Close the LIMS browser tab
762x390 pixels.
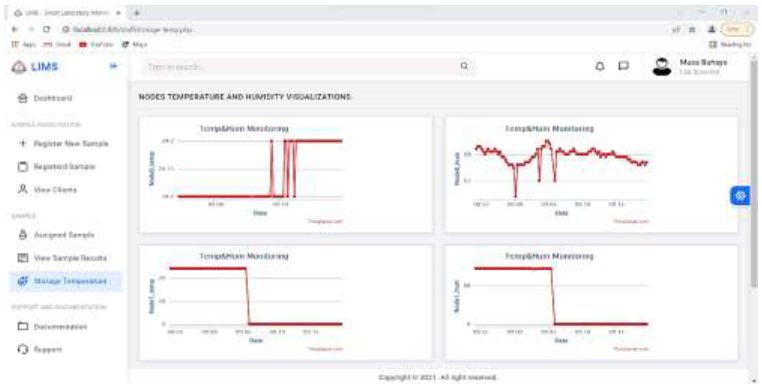pyautogui.click(x=119, y=12)
